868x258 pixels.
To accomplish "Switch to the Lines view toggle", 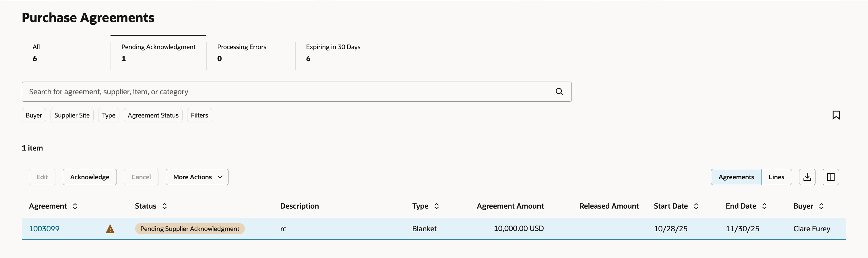I will (x=776, y=177).
